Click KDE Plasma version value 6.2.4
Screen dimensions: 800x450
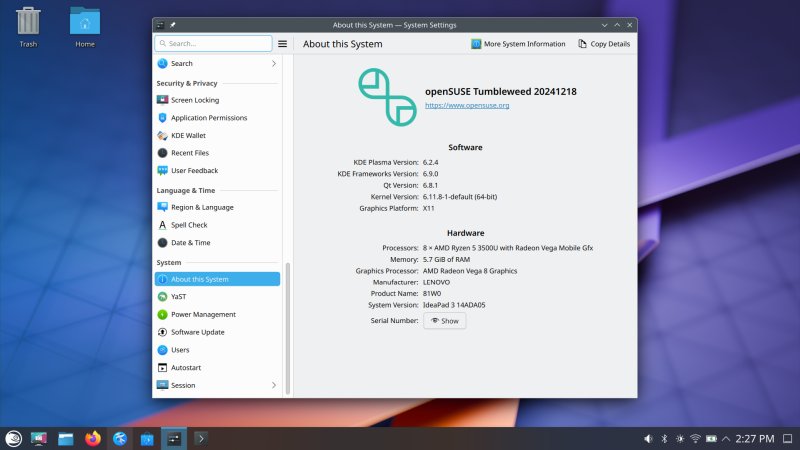(431, 162)
